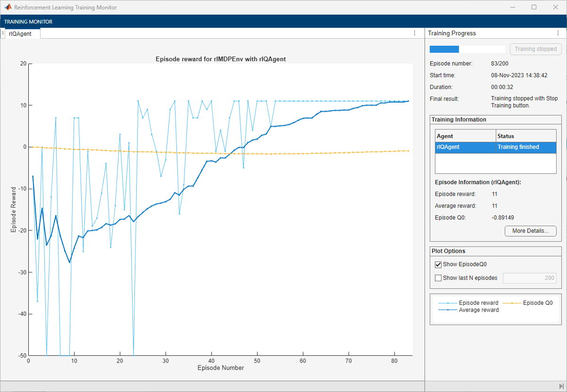The width and height of the screenshot is (567, 392).
Task: Click the Average reward legend entry
Action: point(478,310)
